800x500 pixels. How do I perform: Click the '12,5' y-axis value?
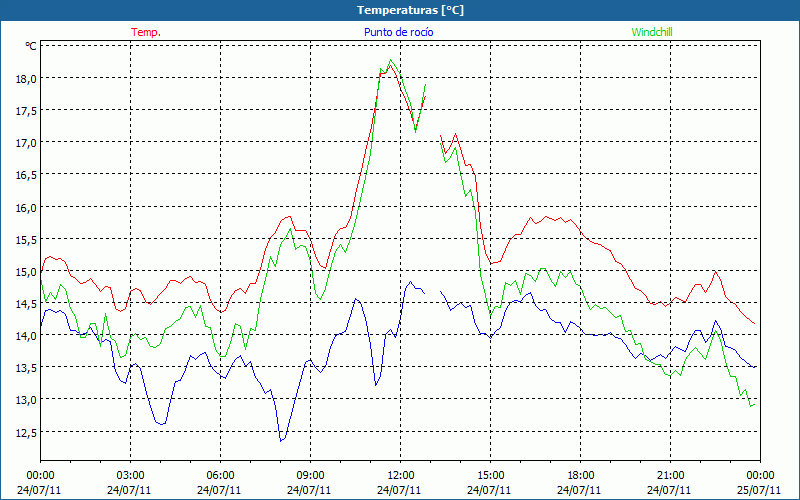27,432
